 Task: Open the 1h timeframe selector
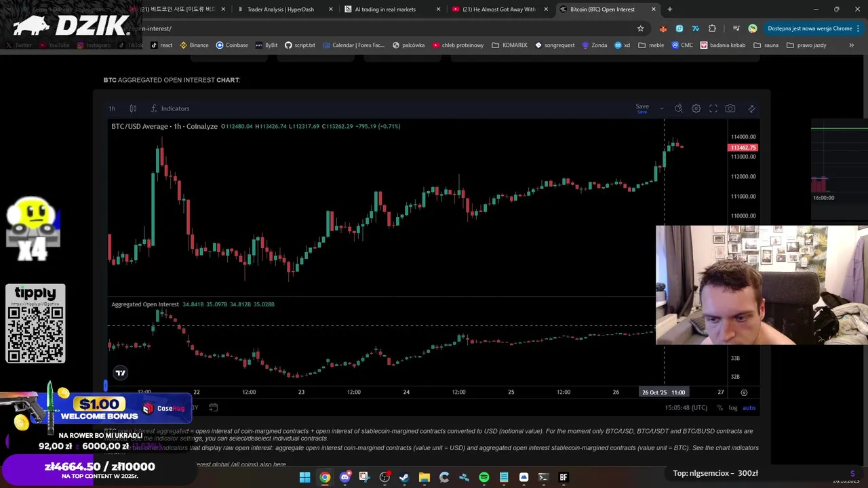click(112, 108)
